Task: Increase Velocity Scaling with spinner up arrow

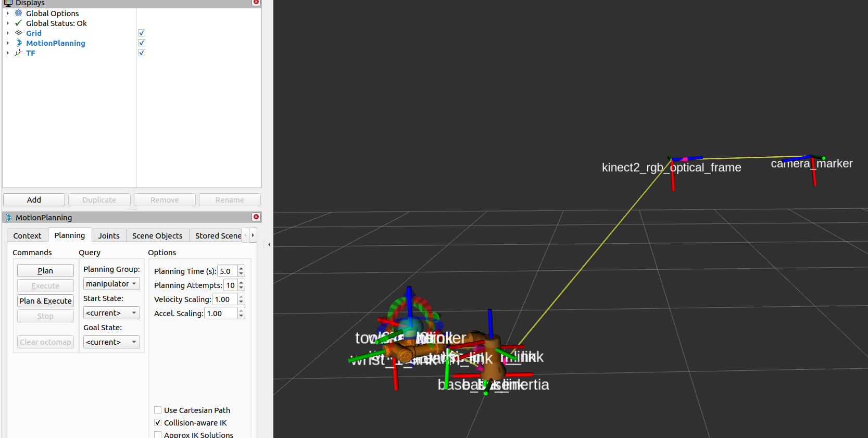Action: (241, 296)
